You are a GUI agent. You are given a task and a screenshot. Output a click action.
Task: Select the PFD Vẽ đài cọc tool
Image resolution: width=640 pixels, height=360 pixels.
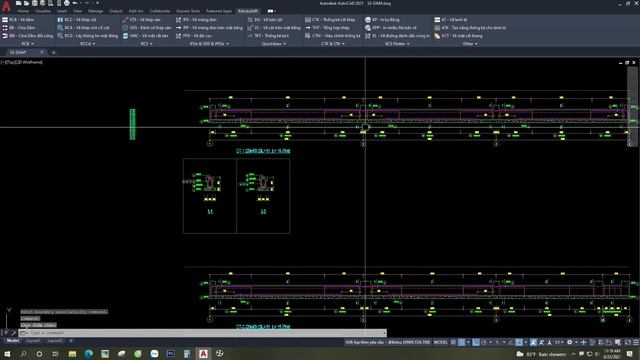pos(193,36)
